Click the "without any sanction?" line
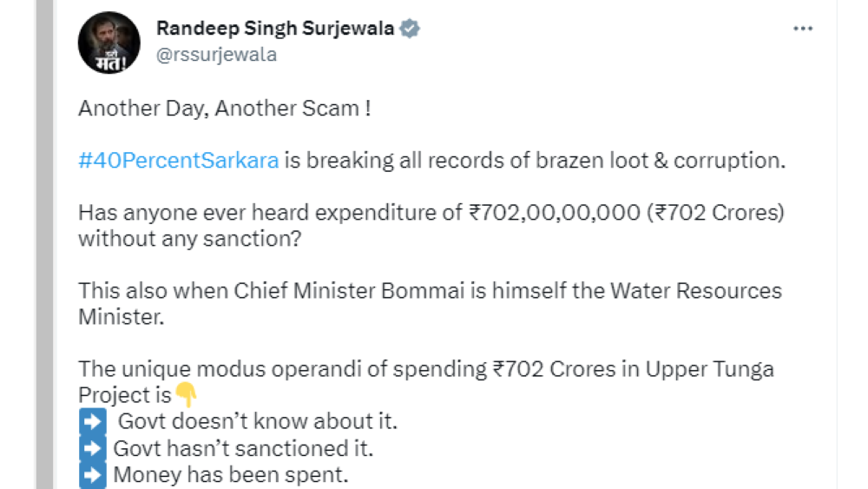The width and height of the screenshot is (868, 489). (190, 238)
